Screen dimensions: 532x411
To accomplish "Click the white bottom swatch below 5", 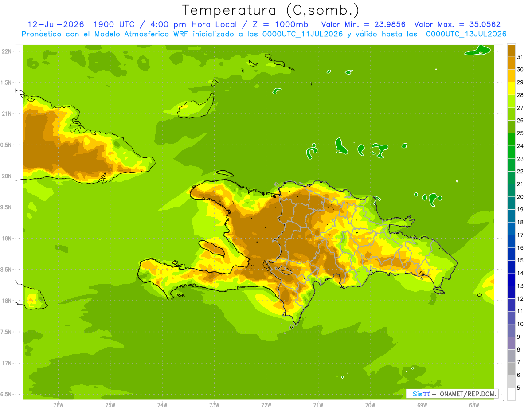I will (x=511, y=394).
